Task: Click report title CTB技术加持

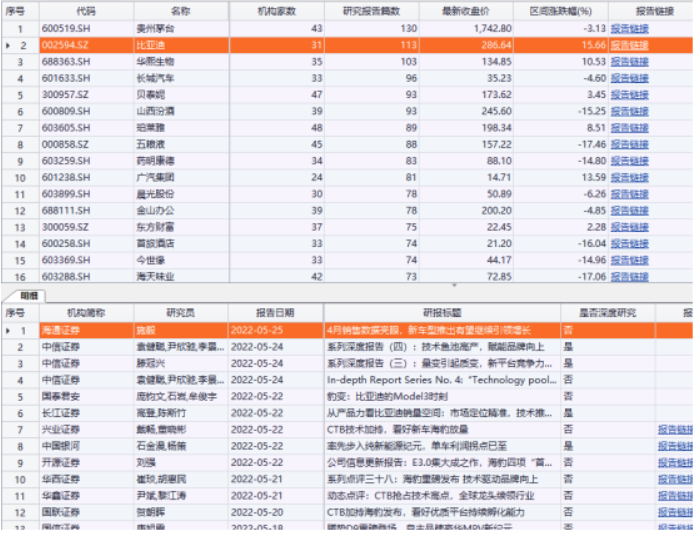Action: click(397, 430)
